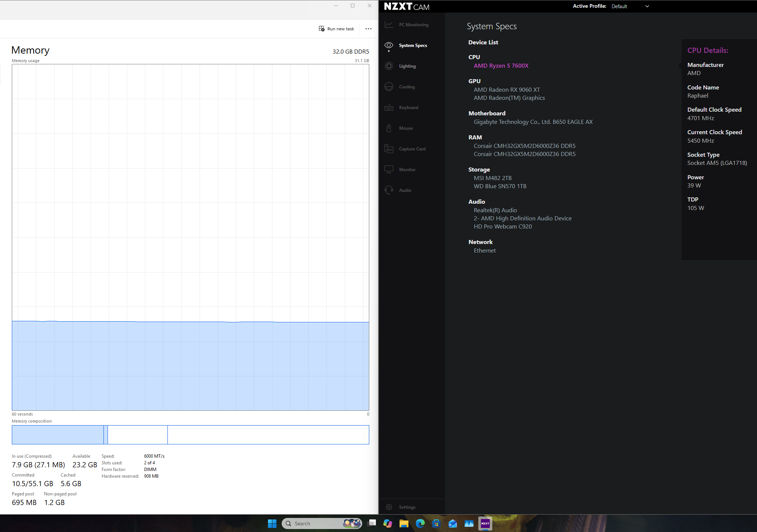Click the Memory usage graph in Task Manager
This screenshot has width=757, height=532.
(x=190, y=237)
